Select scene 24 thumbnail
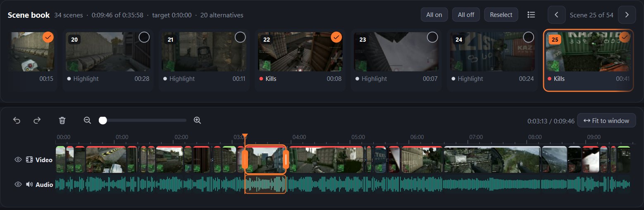The width and height of the screenshot is (644, 210). pyautogui.click(x=493, y=52)
